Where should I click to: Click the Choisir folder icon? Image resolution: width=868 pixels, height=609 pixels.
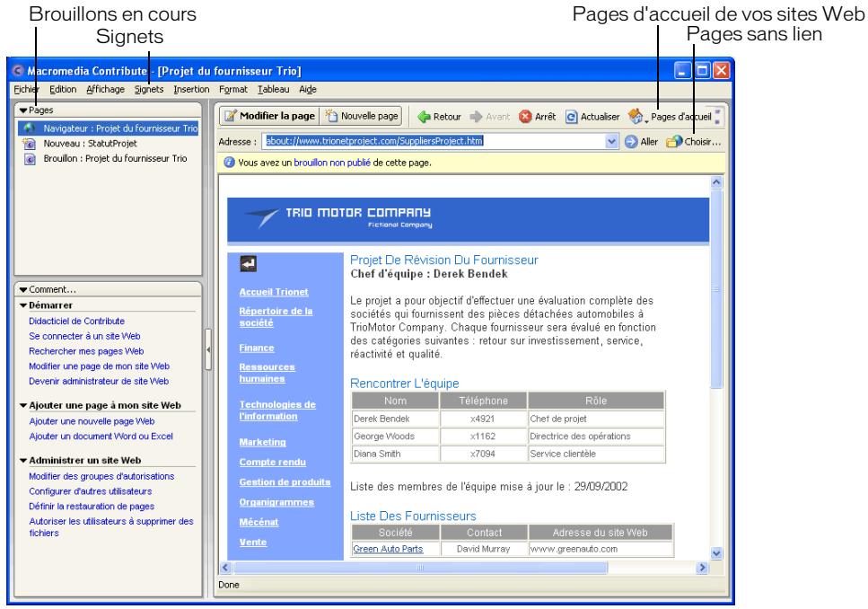click(674, 141)
